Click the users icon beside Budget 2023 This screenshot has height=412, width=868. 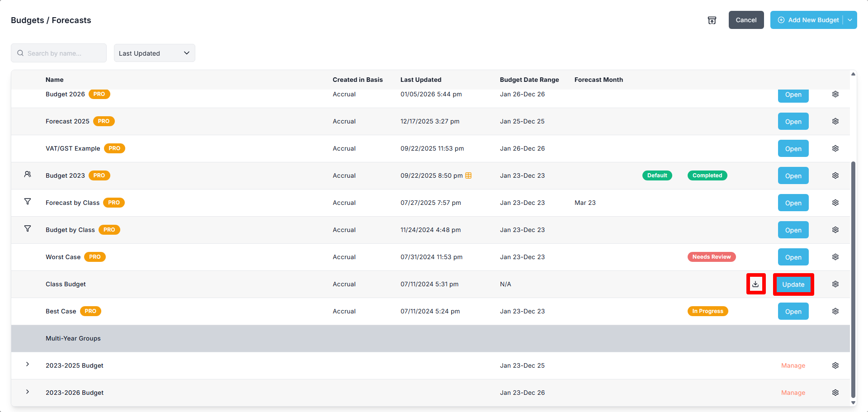tap(28, 175)
